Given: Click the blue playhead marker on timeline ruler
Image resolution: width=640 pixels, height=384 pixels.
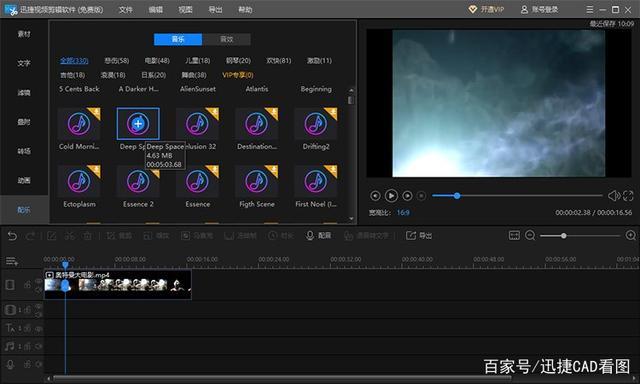Looking at the screenshot, I should [65, 265].
